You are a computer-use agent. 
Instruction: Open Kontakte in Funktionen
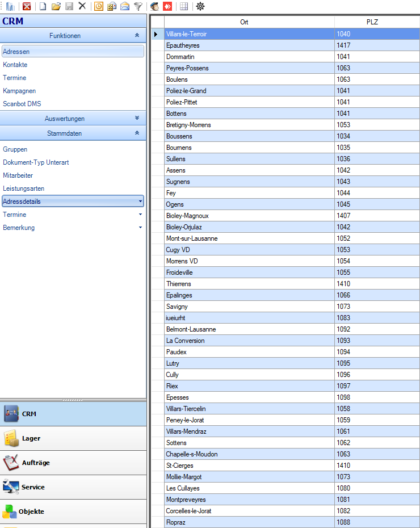(x=15, y=65)
